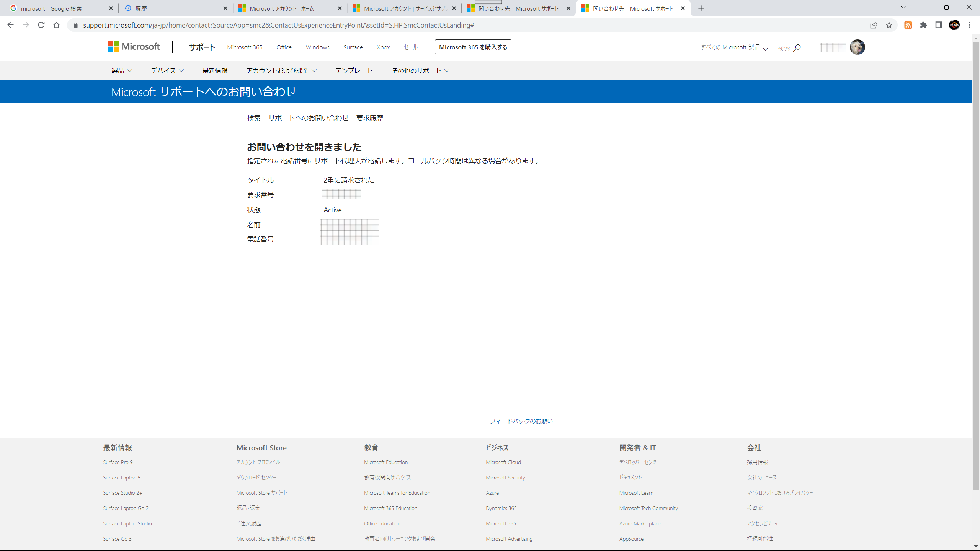Expand the デバイス menu
The width and height of the screenshot is (980, 551).
click(x=167, y=71)
